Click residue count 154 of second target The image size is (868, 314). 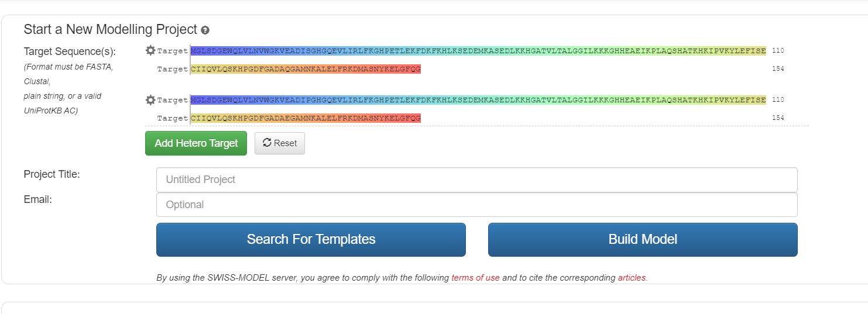point(778,118)
